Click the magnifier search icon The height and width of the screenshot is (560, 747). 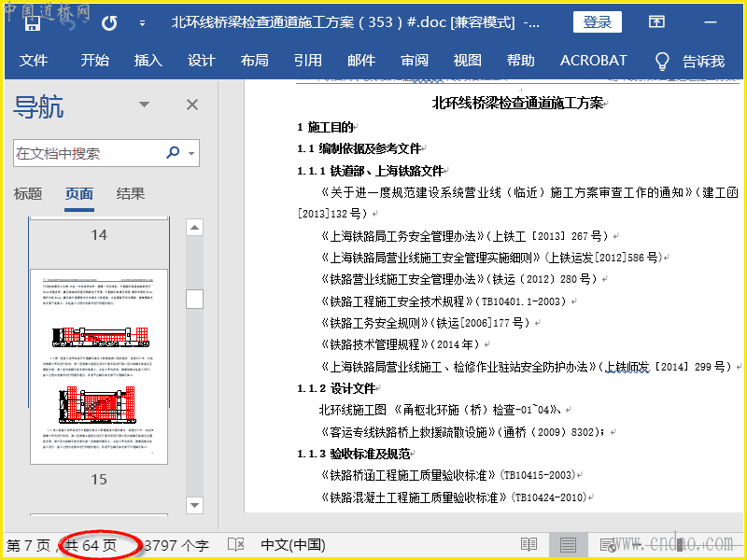click(173, 152)
